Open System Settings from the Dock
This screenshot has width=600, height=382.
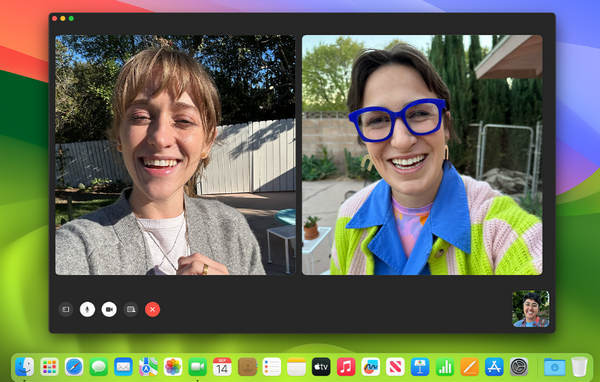[519, 367]
